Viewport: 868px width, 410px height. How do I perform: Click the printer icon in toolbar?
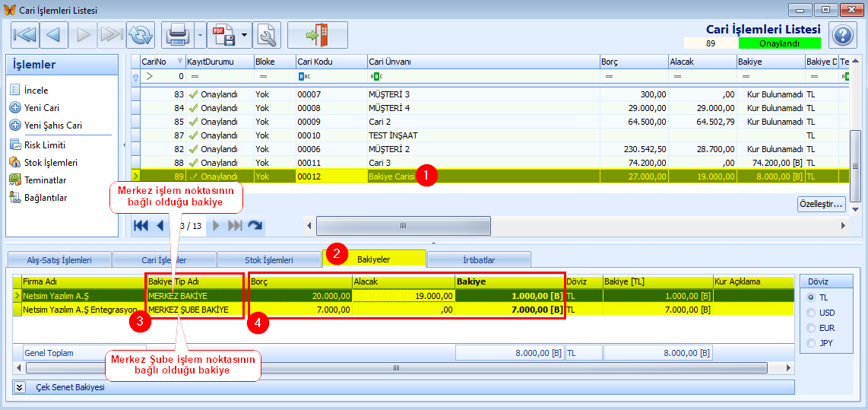click(178, 35)
